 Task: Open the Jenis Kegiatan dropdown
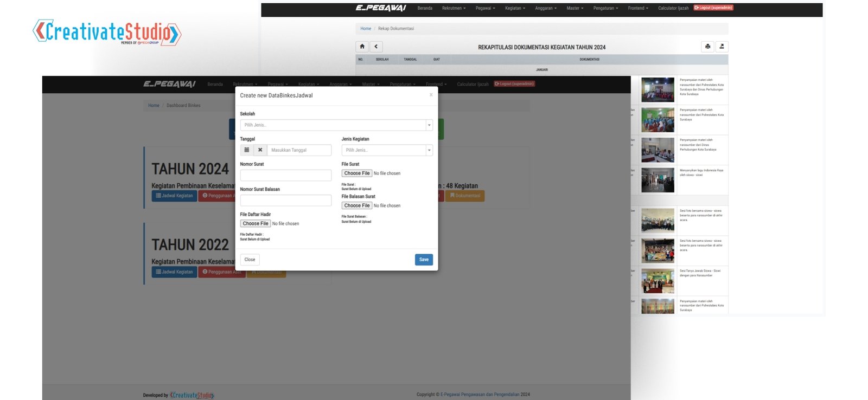(387, 150)
